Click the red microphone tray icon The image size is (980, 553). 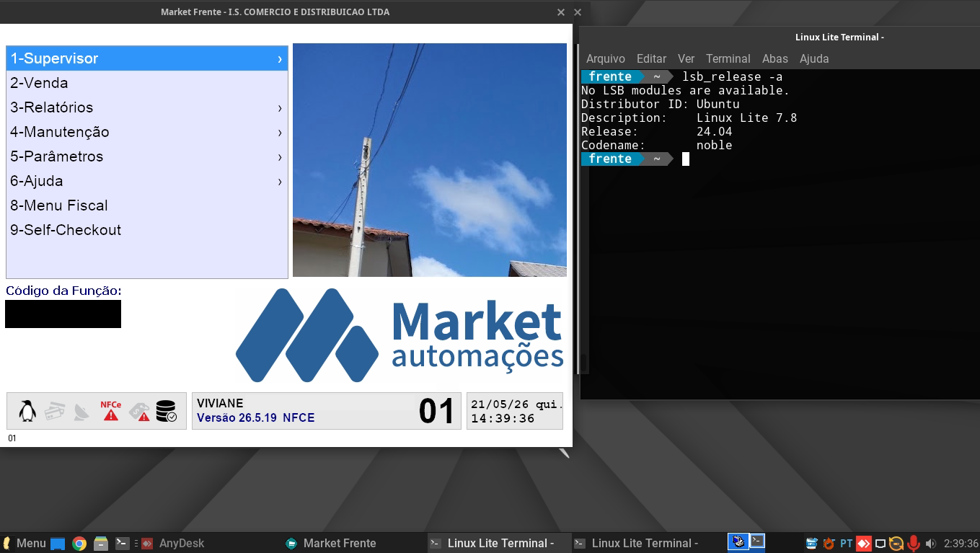[914, 544]
